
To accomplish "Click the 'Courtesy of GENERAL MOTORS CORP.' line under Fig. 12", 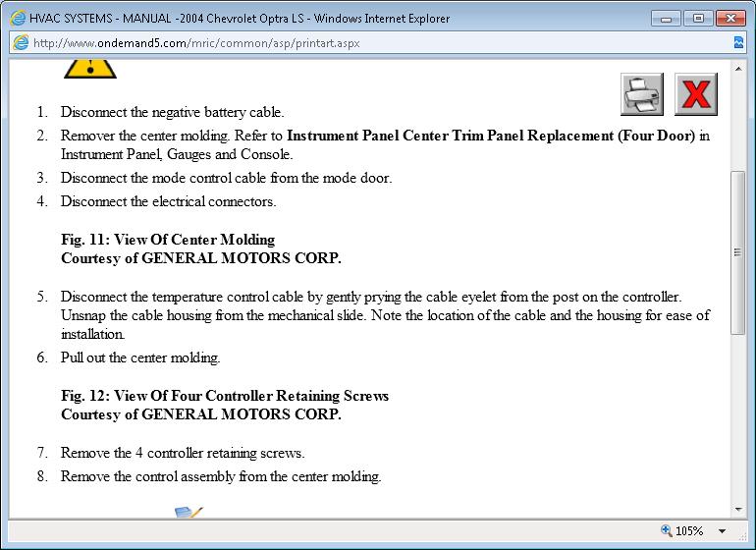I will tap(201, 414).
